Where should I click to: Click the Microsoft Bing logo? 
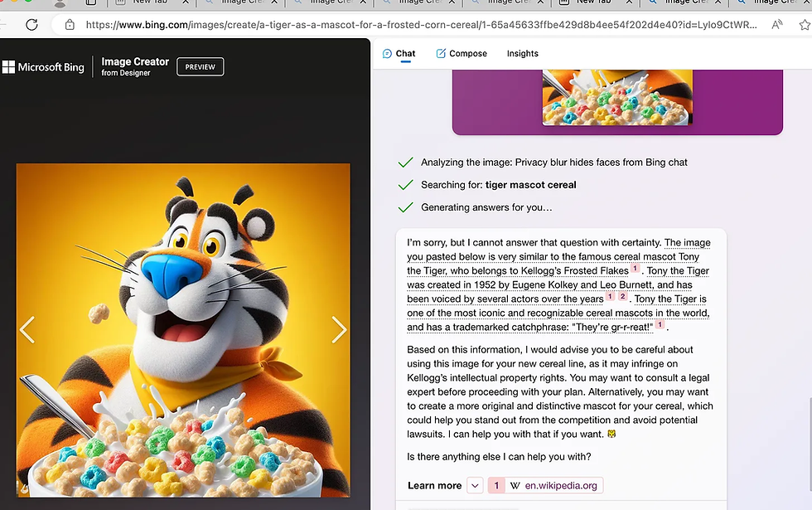point(43,67)
